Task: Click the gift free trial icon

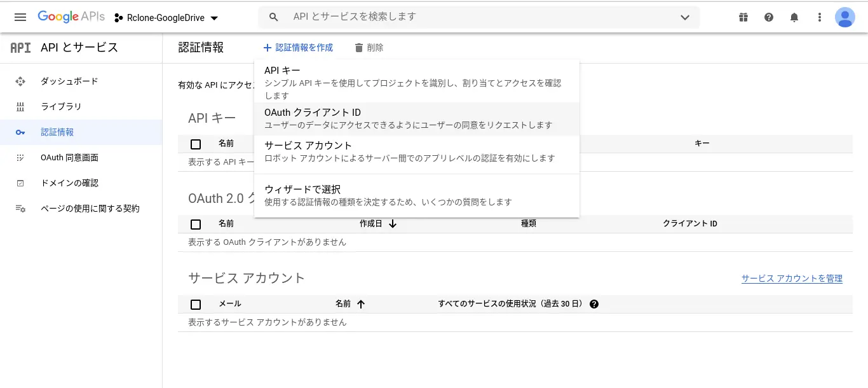Action: 743,17
